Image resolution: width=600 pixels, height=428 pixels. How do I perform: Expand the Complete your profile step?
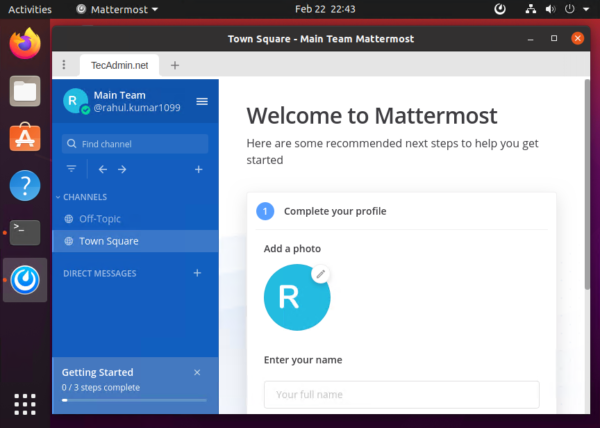coord(335,211)
